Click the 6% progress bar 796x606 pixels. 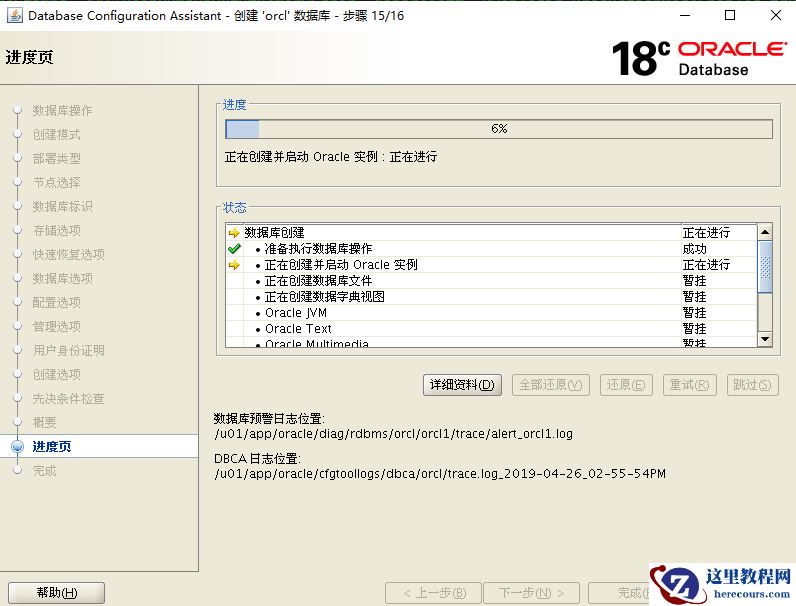click(499, 129)
